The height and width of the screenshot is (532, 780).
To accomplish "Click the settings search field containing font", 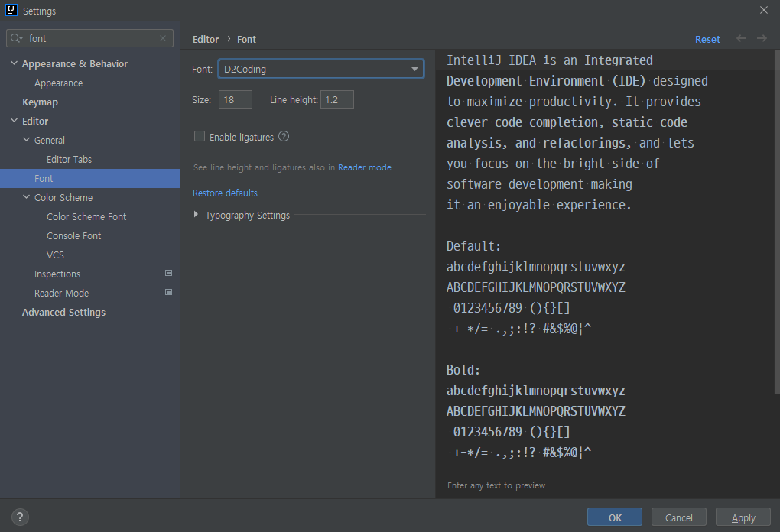I will [x=89, y=38].
